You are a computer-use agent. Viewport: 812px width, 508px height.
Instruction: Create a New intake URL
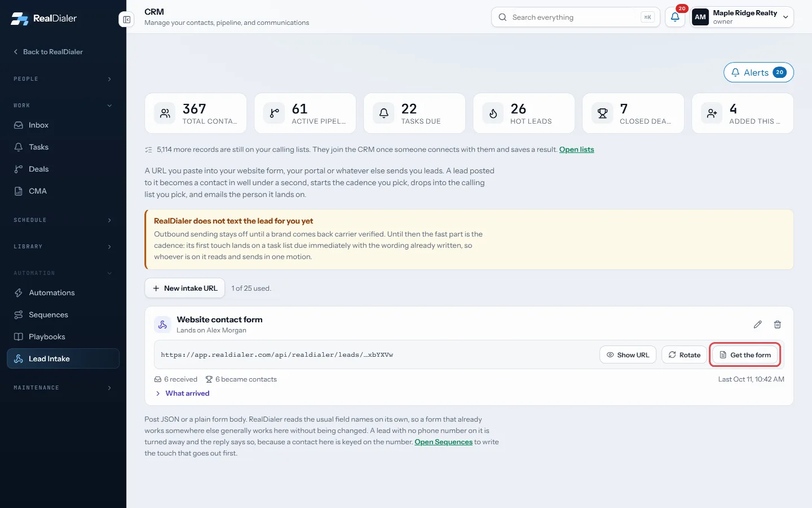click(x=185, y=288)
